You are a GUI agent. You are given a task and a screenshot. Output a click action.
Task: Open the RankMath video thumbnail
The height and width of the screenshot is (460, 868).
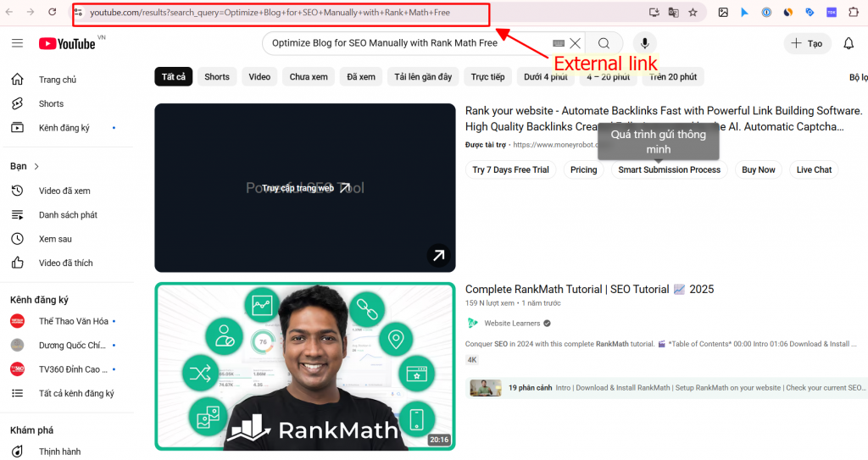coord(305,367)
